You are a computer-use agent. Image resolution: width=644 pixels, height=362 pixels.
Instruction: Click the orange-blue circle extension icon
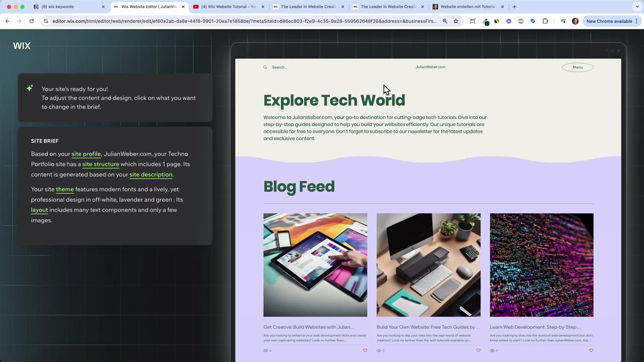pos(497,21)
